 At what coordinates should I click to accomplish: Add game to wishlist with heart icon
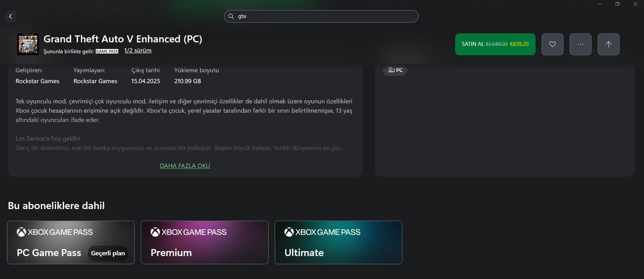[552, 44]
